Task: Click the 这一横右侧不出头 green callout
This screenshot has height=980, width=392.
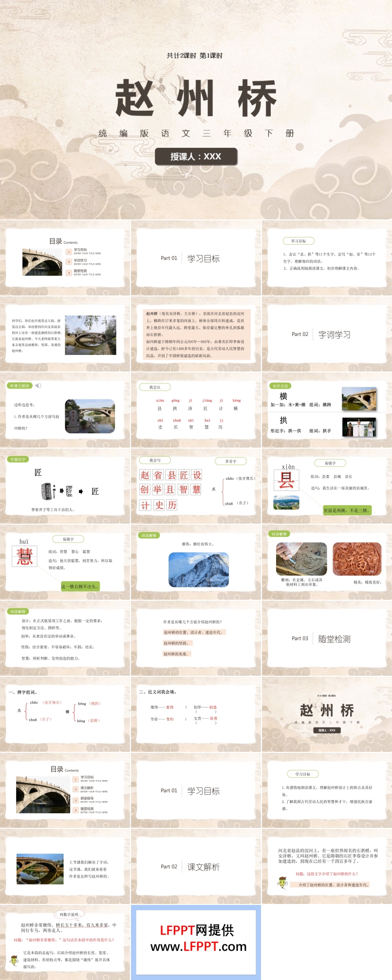Action: point(80,586)
